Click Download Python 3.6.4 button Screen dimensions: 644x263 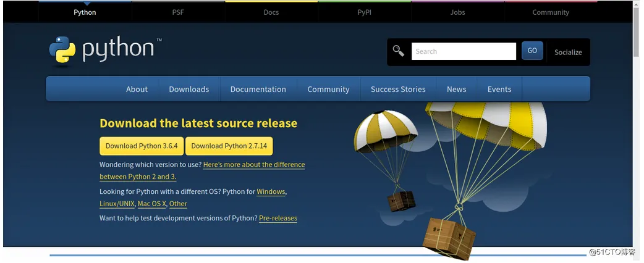tap(142, 146)
